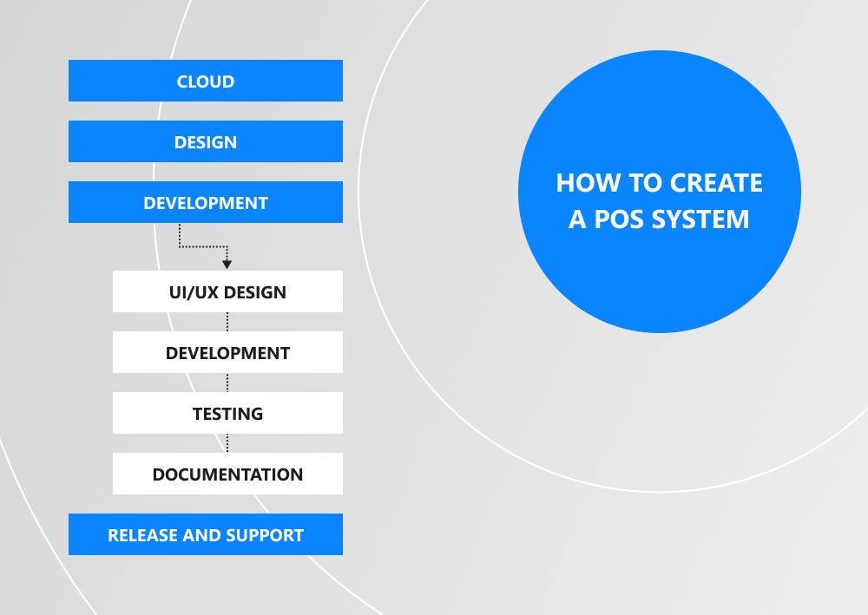Click the blue DEVELOPMENT step box
This screenshot has height=615, width=868.
click(205, 202)
